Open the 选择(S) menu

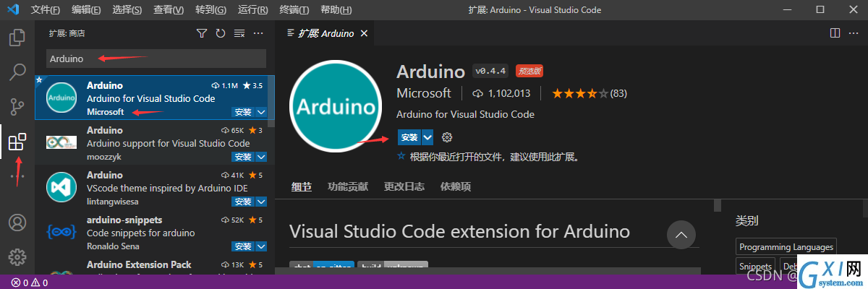pos(127,10)
